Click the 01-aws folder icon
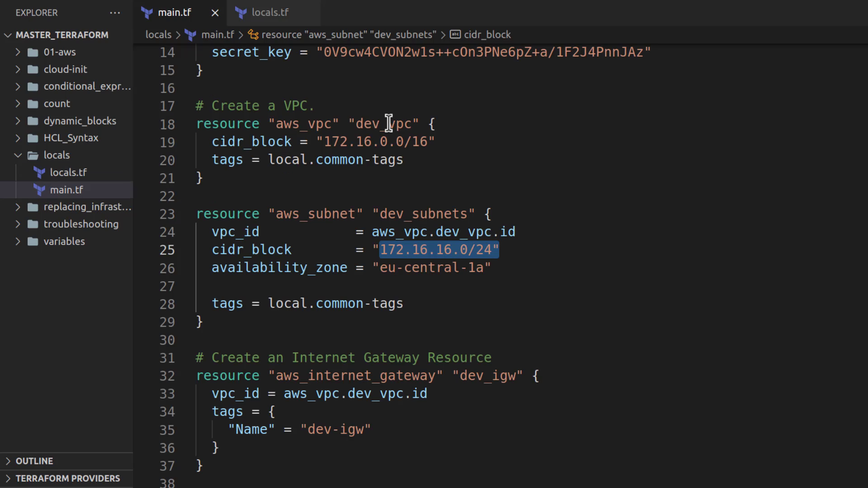The height and width of the screenshot is (488, 868). pyautogui.click(x=33, y=52)
